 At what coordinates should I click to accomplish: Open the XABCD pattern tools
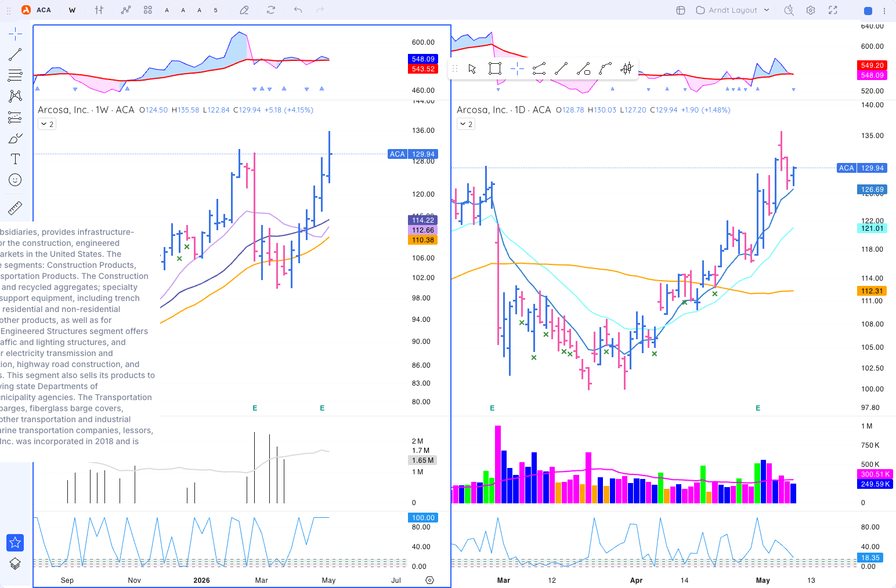(x=15, y=96)
